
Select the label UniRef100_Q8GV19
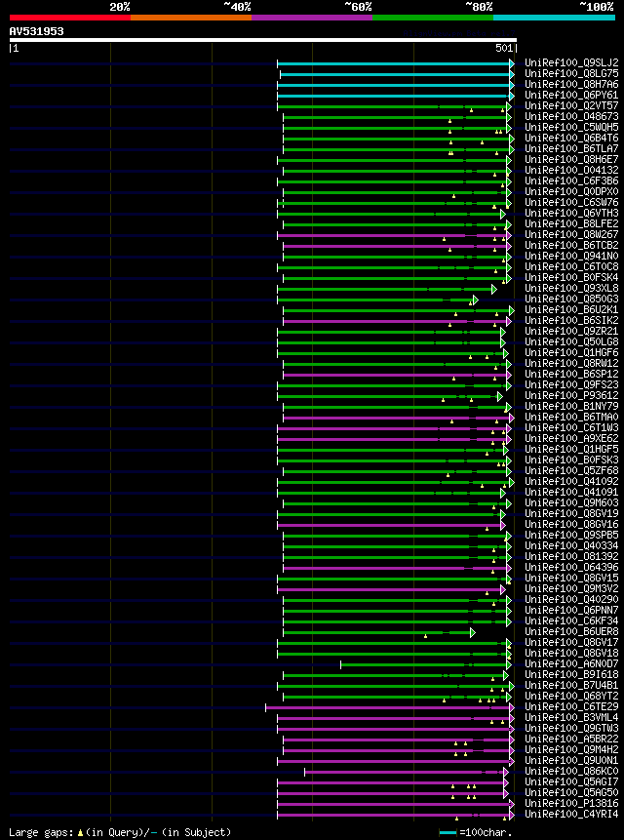click(571, 513)
